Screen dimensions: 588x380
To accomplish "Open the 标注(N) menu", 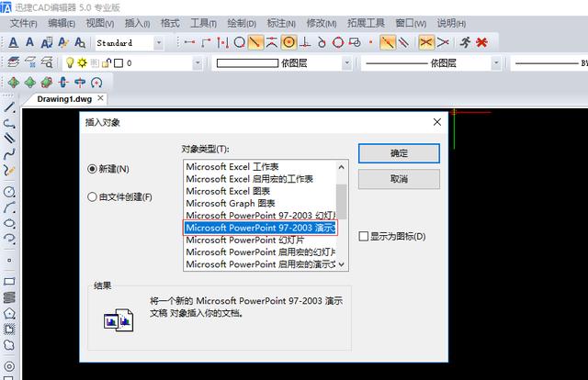I will click(281, 23).
